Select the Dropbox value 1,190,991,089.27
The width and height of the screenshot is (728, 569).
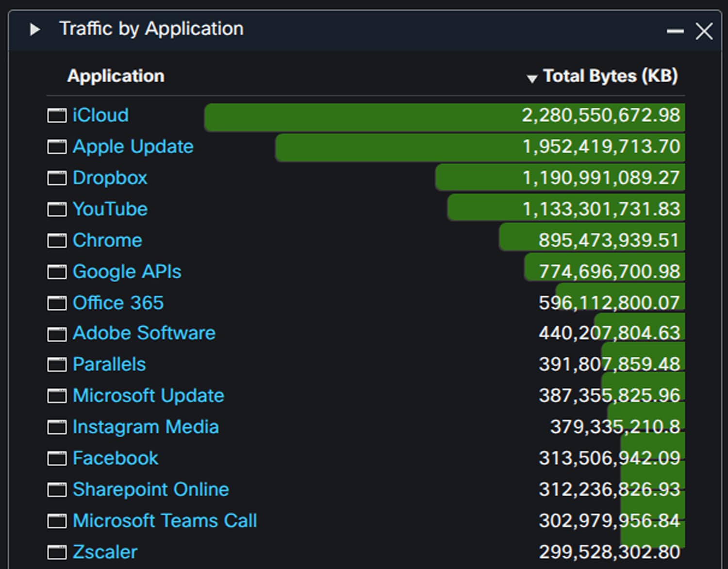(x=601, y=178)
